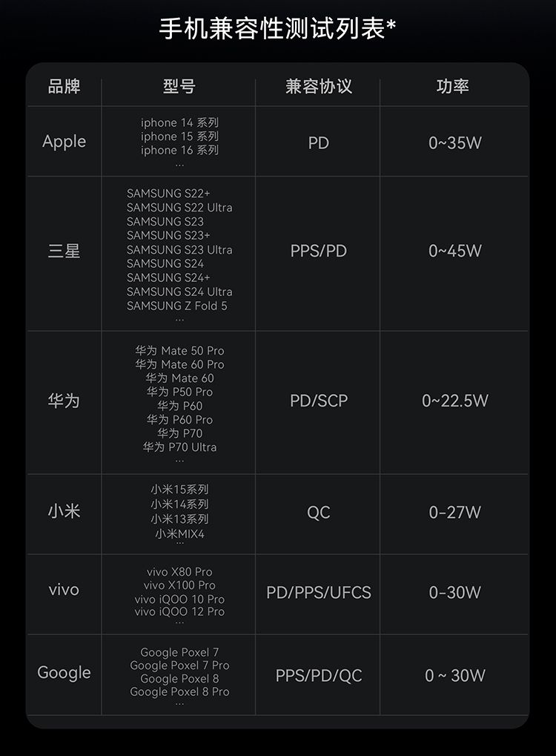Click the PPS/PD/QC protocol cell
The width and height of the screenshot is (556, 756).
(x=318, y=676)
